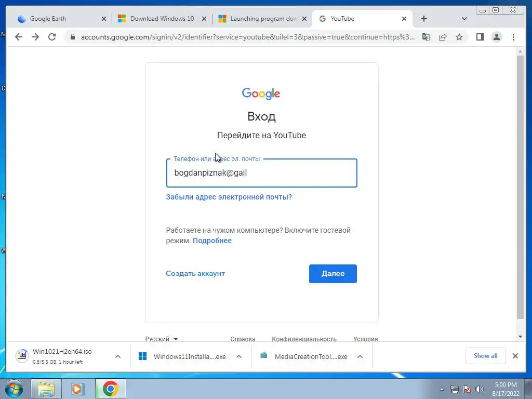Open the Конфиденциальность footer link

[x=304, y=339]
